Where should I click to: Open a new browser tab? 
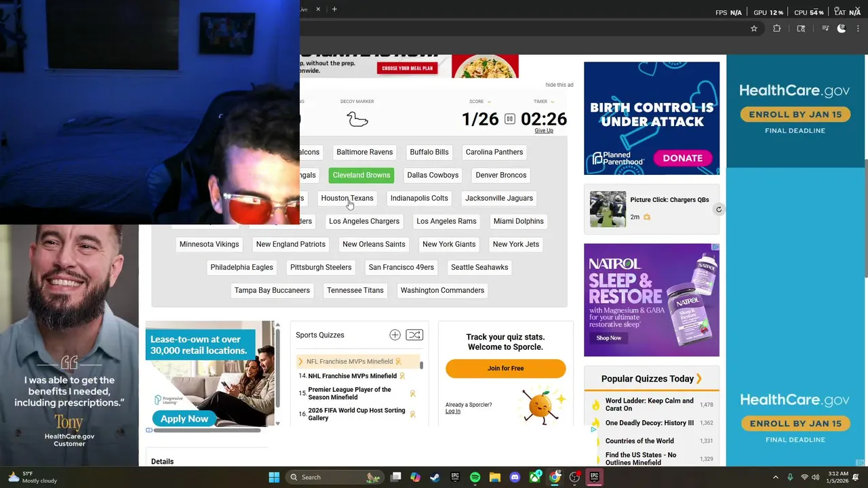334,9
